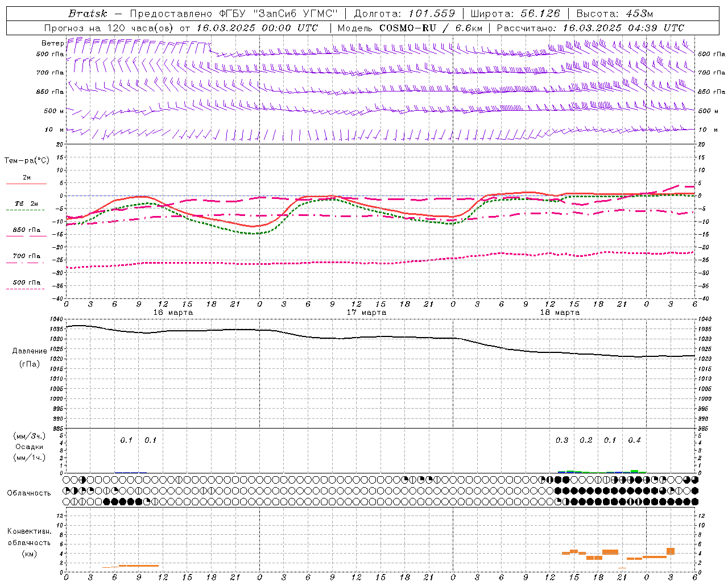Click the 0.4 precipitation amount value
728x582 pixels.
tap(634, 440)
